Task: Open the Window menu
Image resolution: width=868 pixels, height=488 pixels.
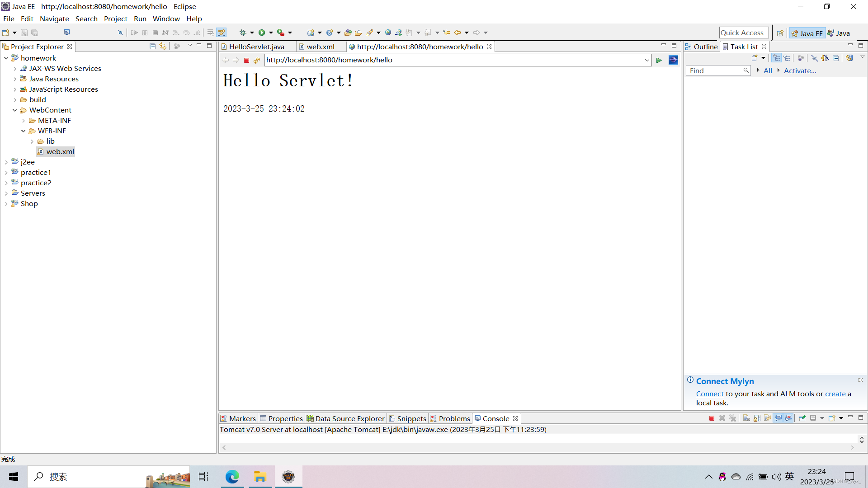Action: [166, 19]
